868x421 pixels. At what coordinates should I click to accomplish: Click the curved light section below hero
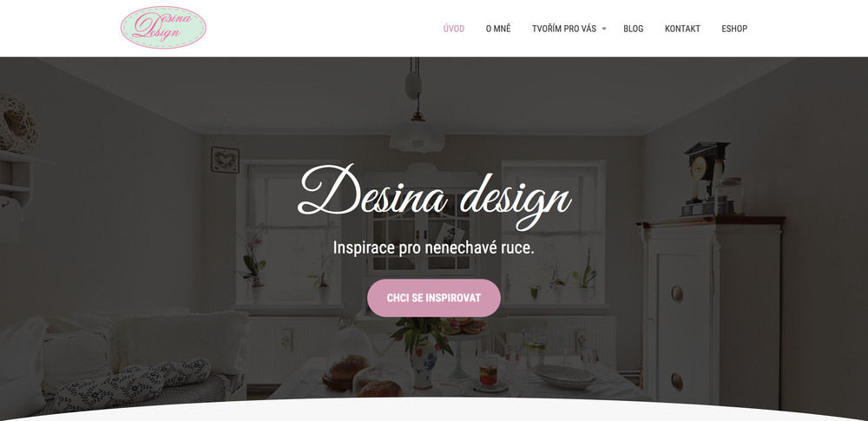pos(434,411)
